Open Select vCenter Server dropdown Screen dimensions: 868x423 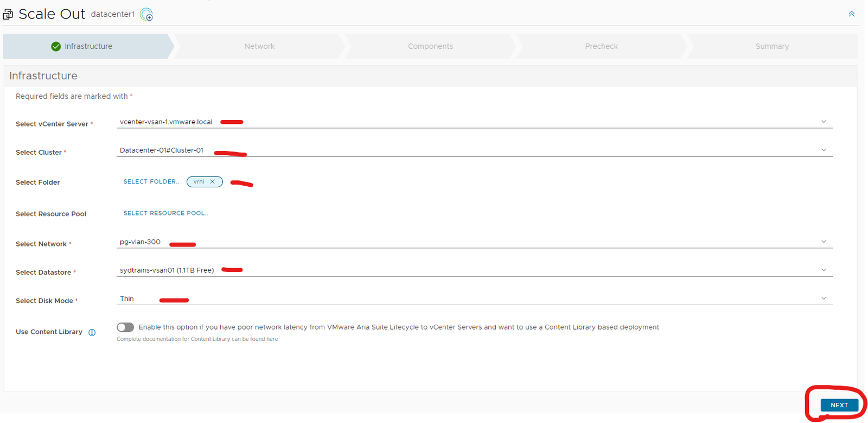tap(474, 122)
